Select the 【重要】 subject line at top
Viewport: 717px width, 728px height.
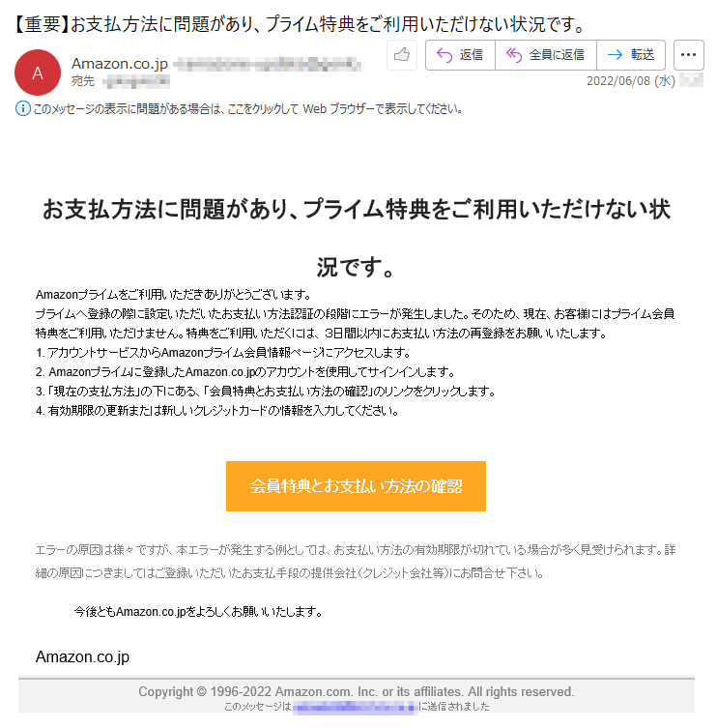pos(301,24)
